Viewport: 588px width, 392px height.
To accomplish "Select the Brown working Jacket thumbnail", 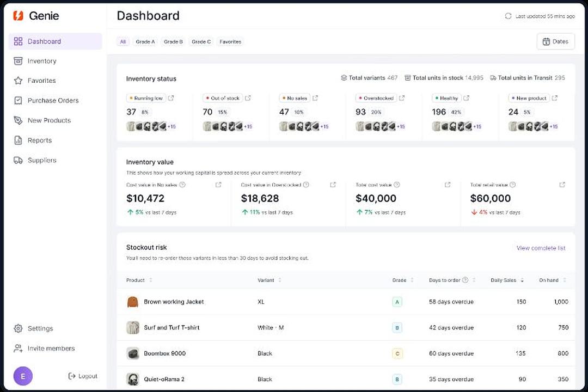I will tap(132, 302).
